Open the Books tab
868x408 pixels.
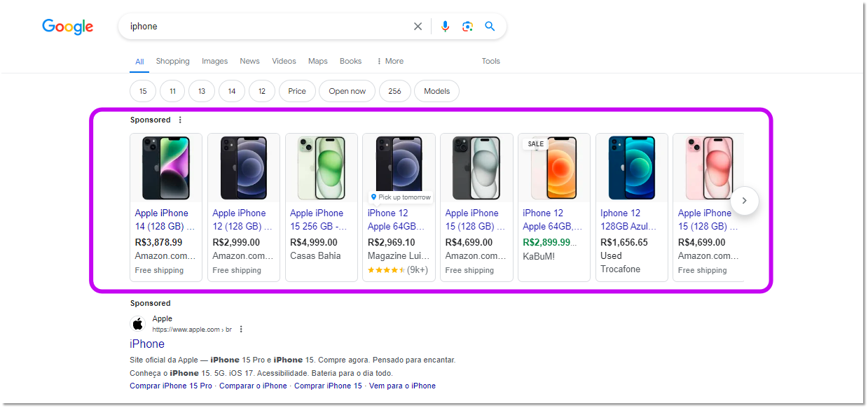(x=351, y=61)
